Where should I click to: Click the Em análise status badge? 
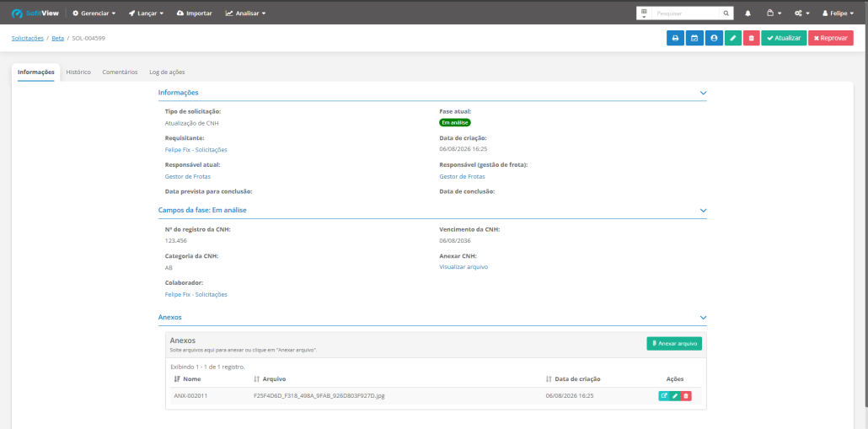pyautogui.click(x=455, y=123)
